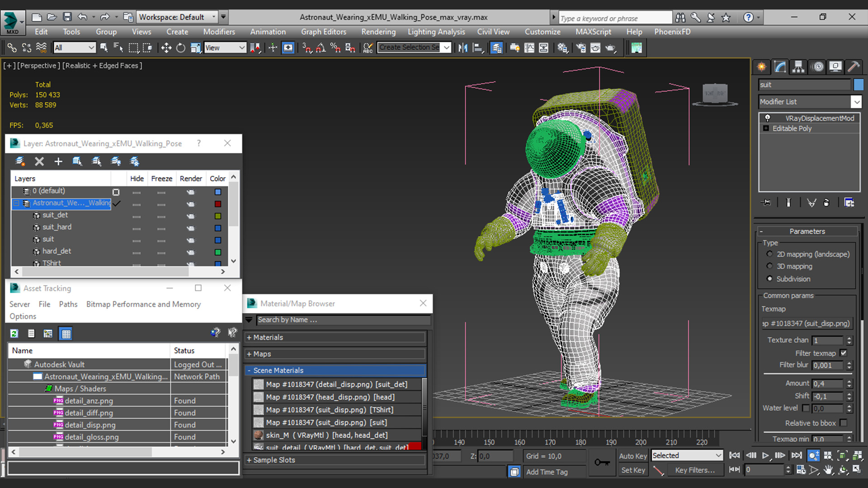Viewport: 868px width, 488px height.
Task: Click the Rectangular Selection Region icon
Action: 133,48
